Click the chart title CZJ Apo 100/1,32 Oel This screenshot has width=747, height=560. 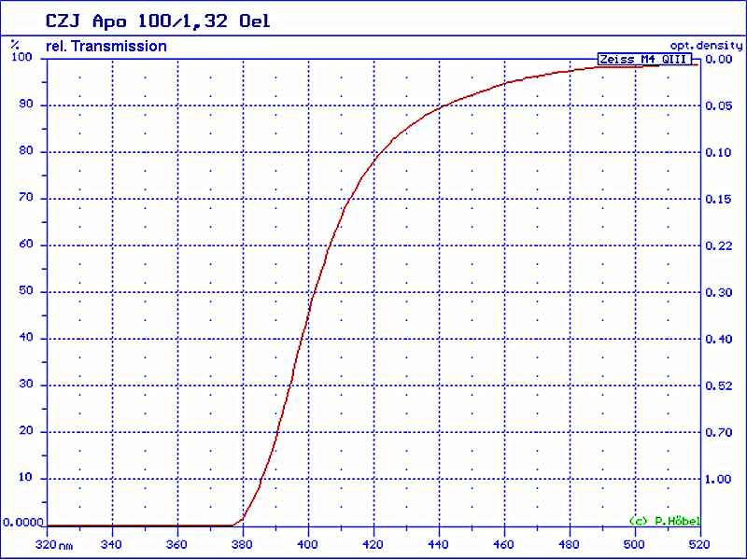(x=159, y=21)
